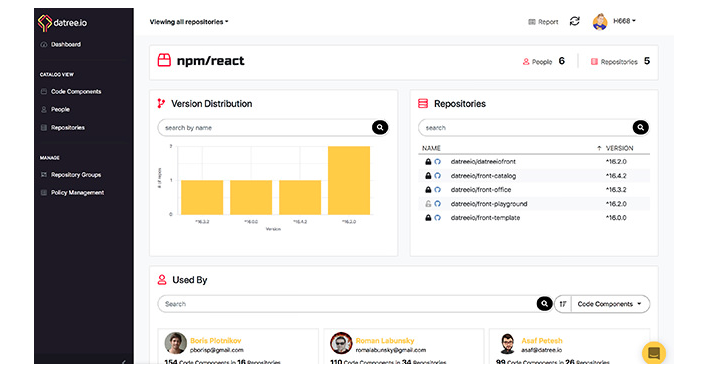Expand the Code Components sort dropdown
The width and height of the screenshot is (716, 374).
610,304
